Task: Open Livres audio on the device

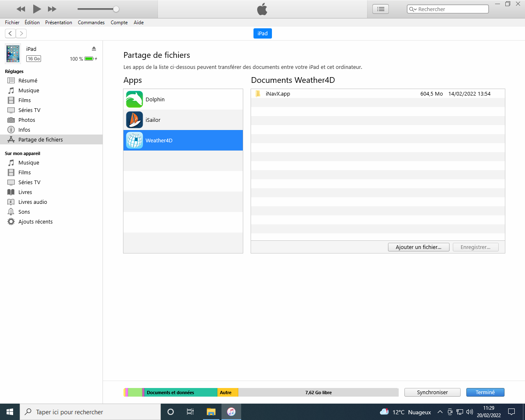Action: (x=32, y=202)
